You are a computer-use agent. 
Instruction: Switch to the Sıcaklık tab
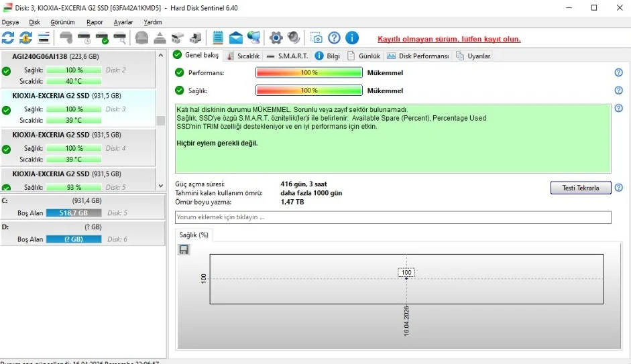click(243, 56)
